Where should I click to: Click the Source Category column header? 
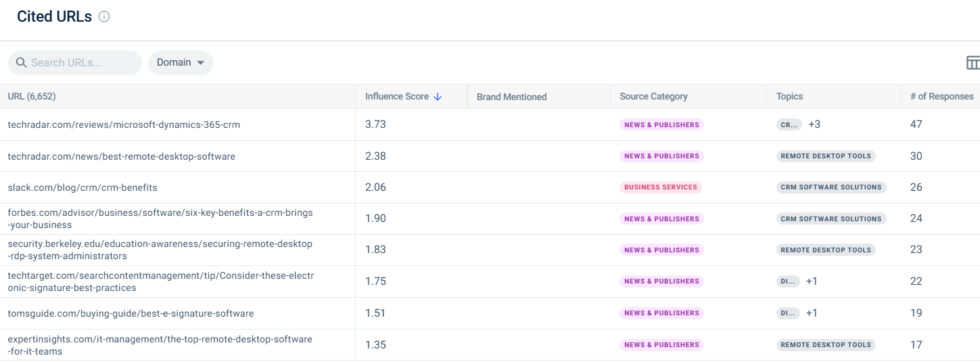tap(653, 96)
